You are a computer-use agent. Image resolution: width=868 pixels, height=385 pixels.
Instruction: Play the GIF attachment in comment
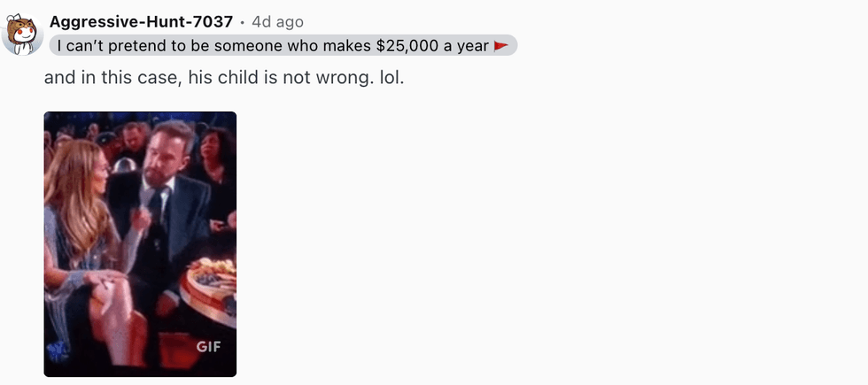coord(140,244)
